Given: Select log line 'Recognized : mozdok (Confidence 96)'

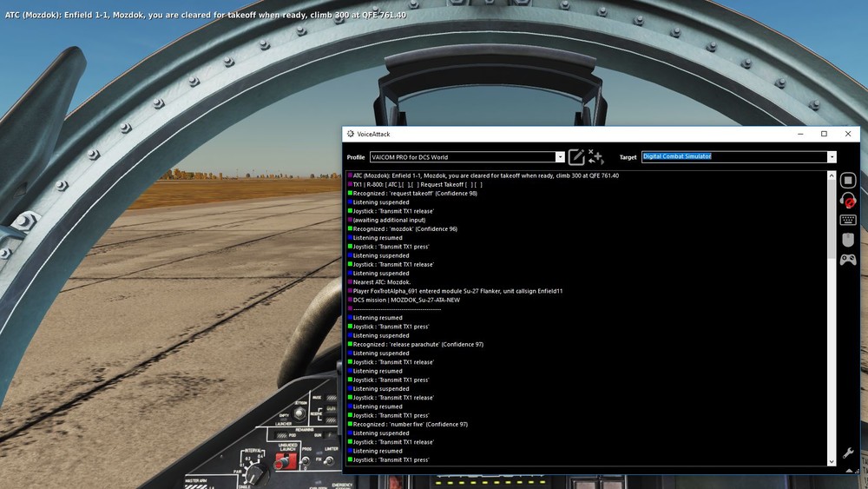Looking at the screenshot, I should tap(403, 228).
